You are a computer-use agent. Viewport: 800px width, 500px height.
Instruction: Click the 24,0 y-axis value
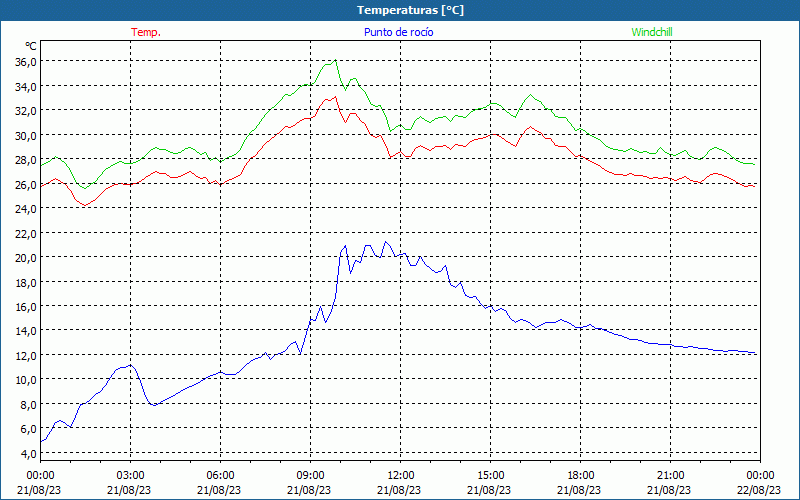pos(26,209)
